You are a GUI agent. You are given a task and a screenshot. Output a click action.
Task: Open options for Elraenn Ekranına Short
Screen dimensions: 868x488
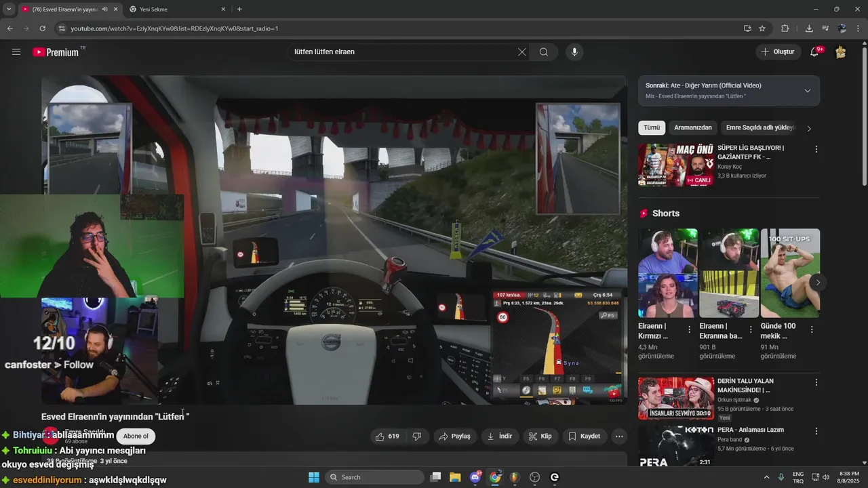coord(751,329)
